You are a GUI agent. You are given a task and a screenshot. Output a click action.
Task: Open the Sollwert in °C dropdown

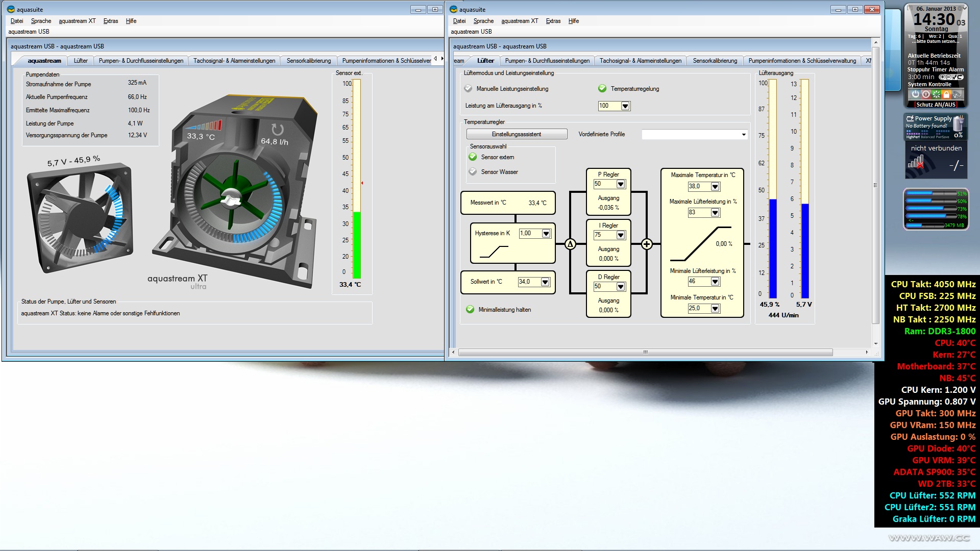coord(545,282)
